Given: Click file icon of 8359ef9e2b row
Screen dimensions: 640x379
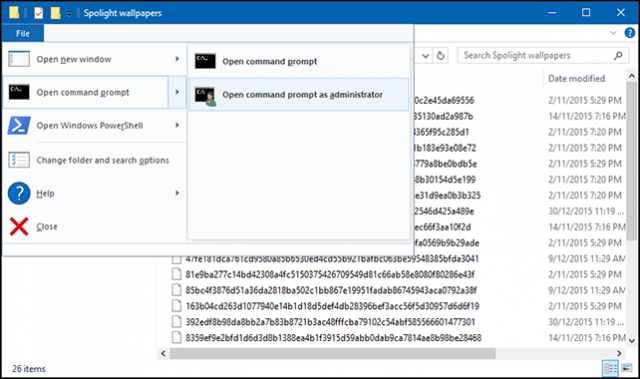Looking at the screenshot, I should point(176,337).
